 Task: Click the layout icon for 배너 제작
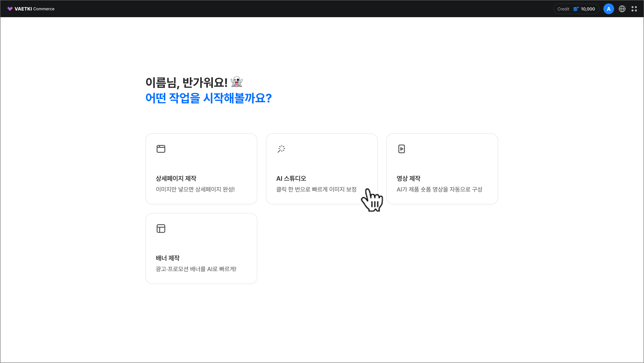[x=161, y=228]
